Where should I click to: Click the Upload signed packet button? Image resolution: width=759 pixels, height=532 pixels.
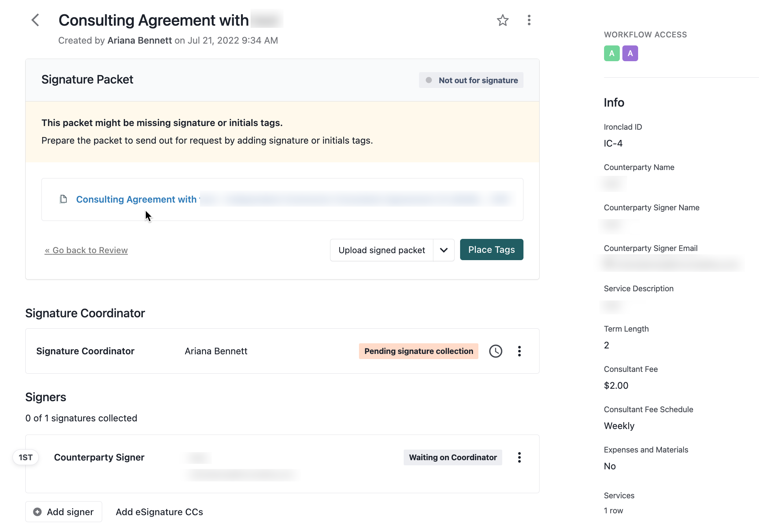(x=381, y=250)
